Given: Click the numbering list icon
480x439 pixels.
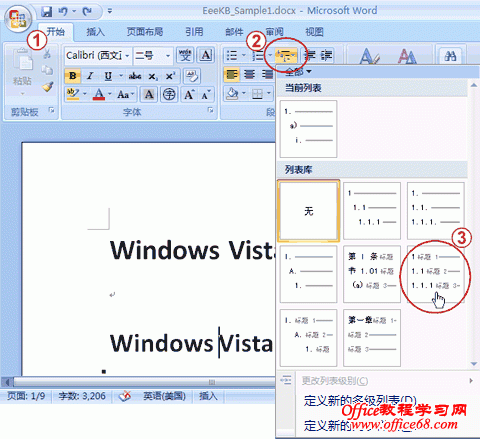Looking at the screenshot, I should pyautogui.click(x=258, y=55).
